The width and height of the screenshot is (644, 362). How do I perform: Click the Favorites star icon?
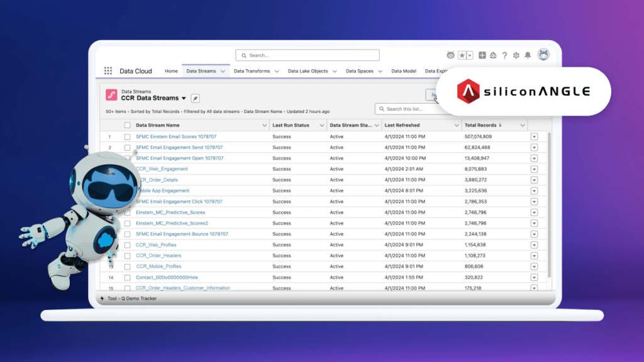pyautogui.click(x=462, y=55)
